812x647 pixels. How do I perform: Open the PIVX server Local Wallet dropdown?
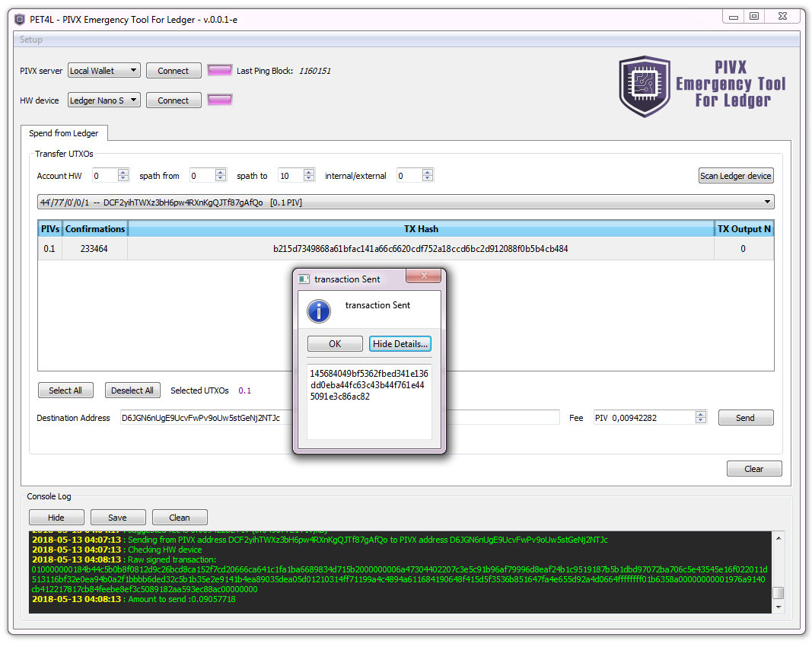coord(104,71)
